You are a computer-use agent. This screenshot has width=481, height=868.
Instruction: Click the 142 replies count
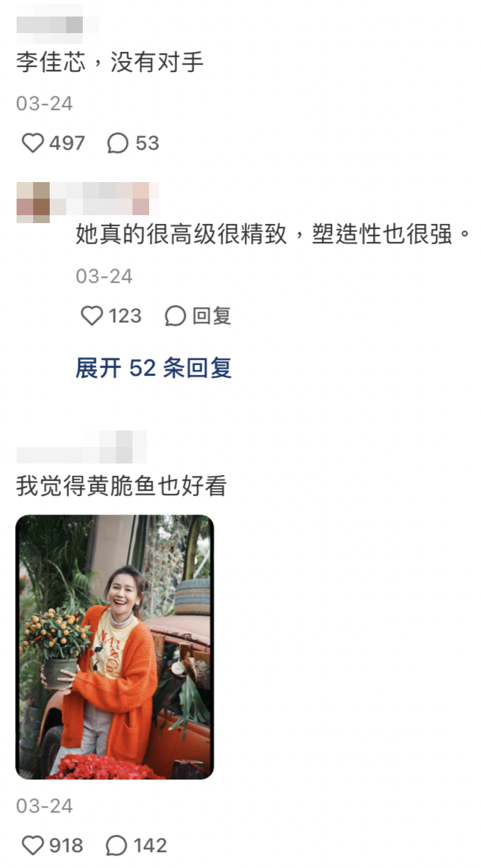(150, 845)
